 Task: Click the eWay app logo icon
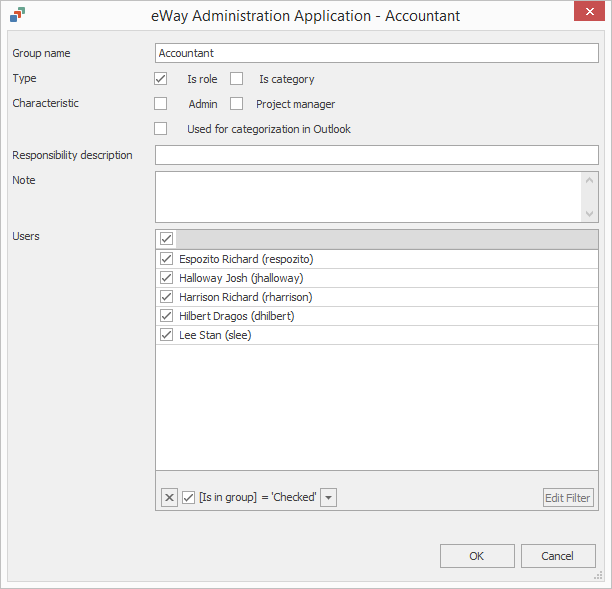(x=18, y=15)
